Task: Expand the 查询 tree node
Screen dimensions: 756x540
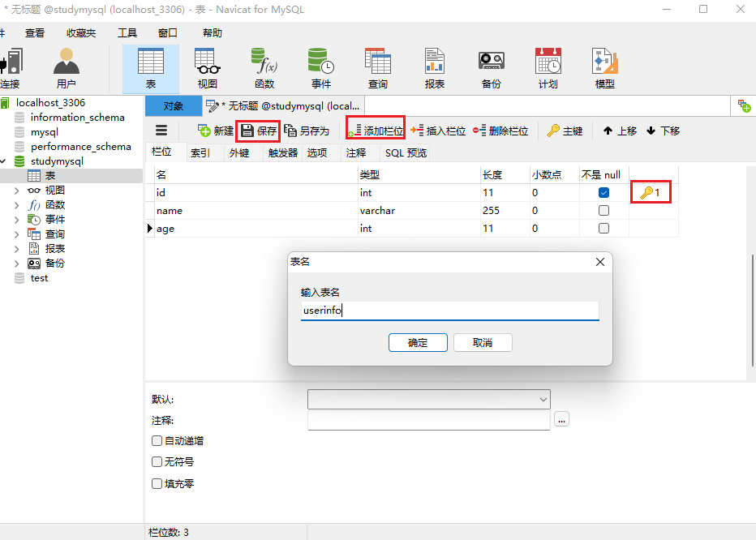Action: coord(17,234)
